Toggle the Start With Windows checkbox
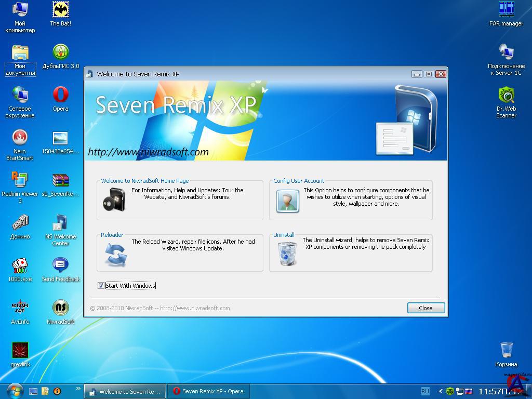 click(x=101, y=286)
